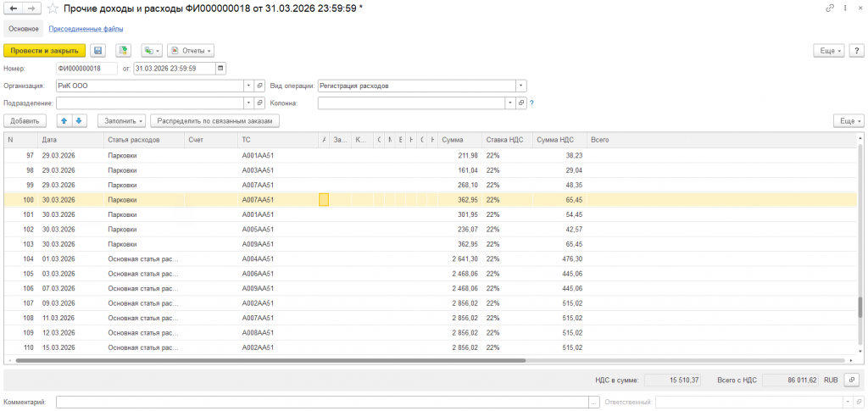Select the highlighted cell in row 100
Viewport: 868px width, 411px height.
[324, 200]
